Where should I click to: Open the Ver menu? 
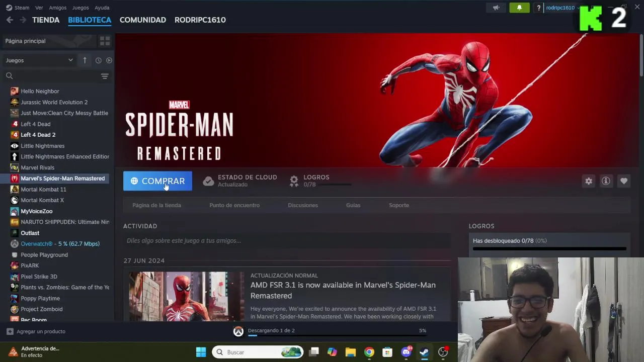(39, 8)
